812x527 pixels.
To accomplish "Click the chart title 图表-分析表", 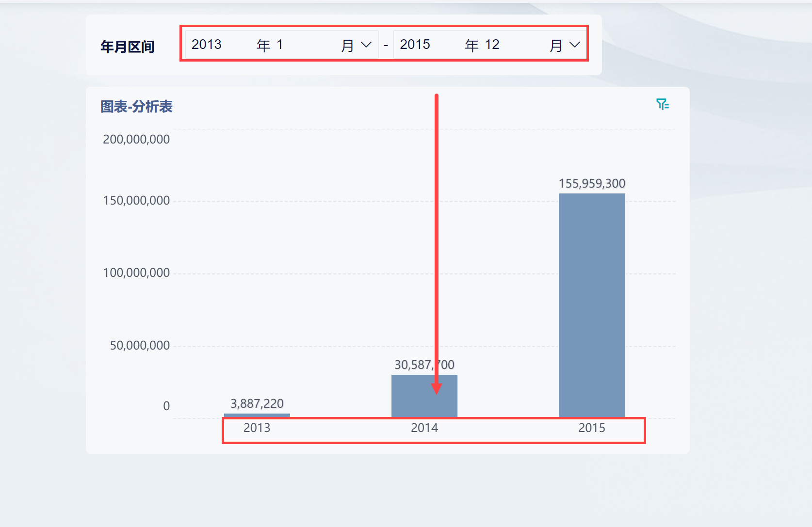I will point(136,106).
